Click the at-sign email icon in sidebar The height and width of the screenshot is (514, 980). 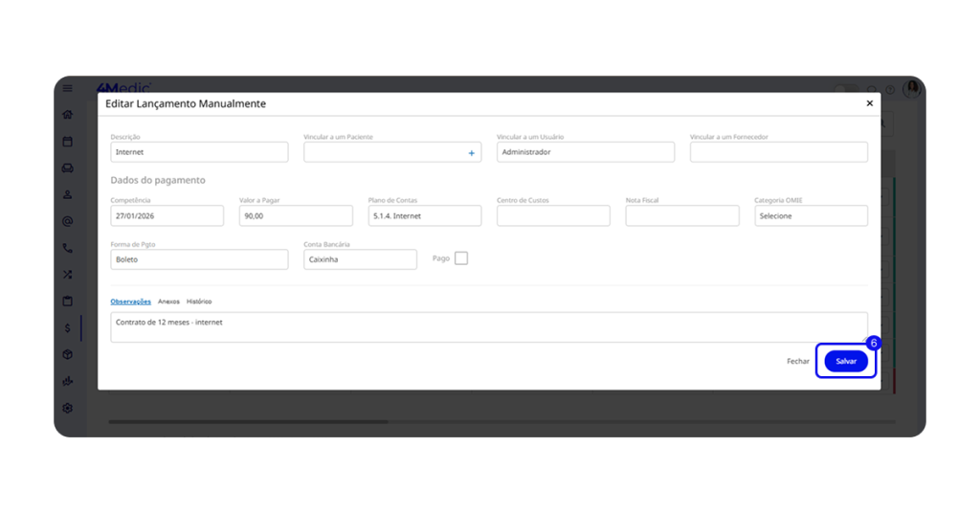(x=67, y=221)
